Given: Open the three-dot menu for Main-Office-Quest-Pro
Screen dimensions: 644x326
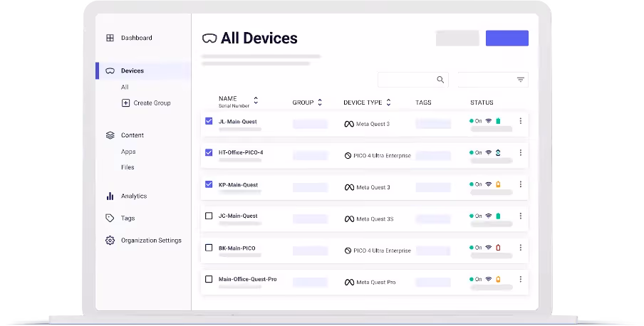Looking at the screenshot, I should coord(520,279).
